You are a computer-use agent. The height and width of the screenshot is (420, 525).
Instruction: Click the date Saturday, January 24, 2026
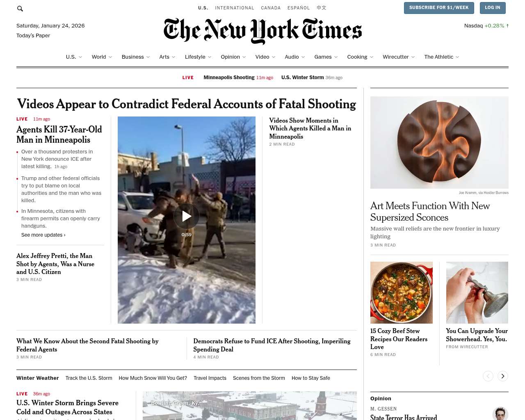pos(50,26)
